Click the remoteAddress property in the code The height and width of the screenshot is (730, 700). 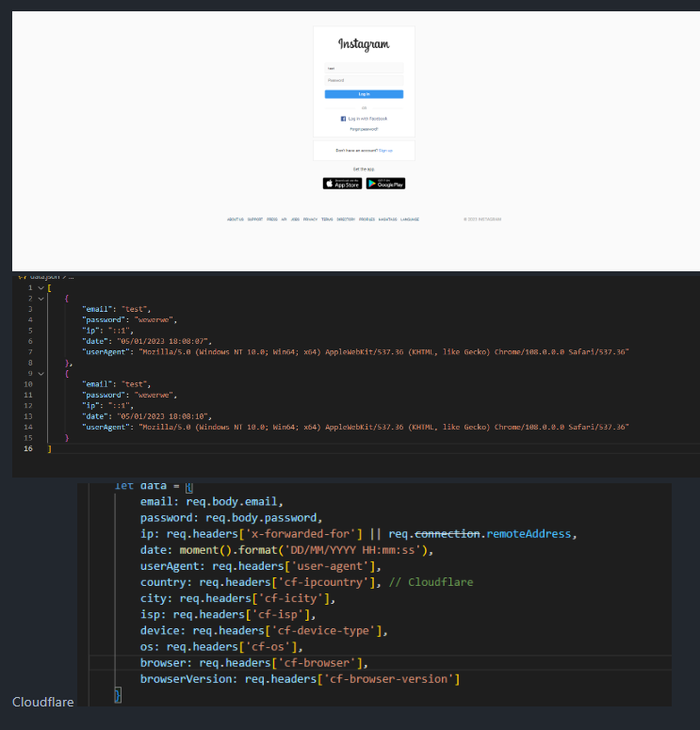[529, 534]
